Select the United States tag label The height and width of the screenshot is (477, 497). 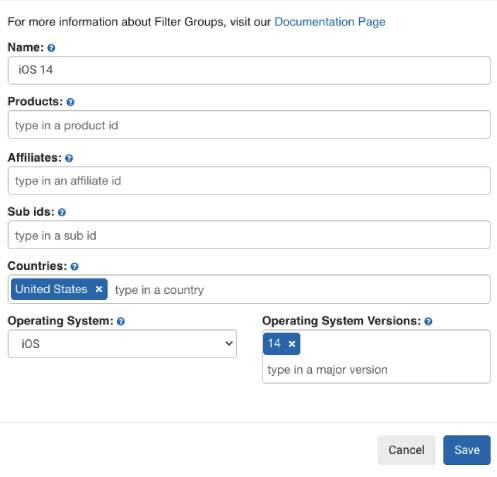tap(51, 289)
